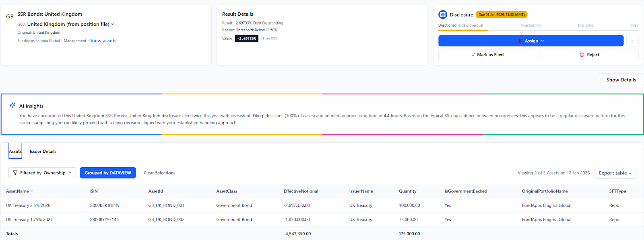This screenshot has height=240, width=644.
Task: Sort by the AssetName column header
Action: click(x=19, y=191)
